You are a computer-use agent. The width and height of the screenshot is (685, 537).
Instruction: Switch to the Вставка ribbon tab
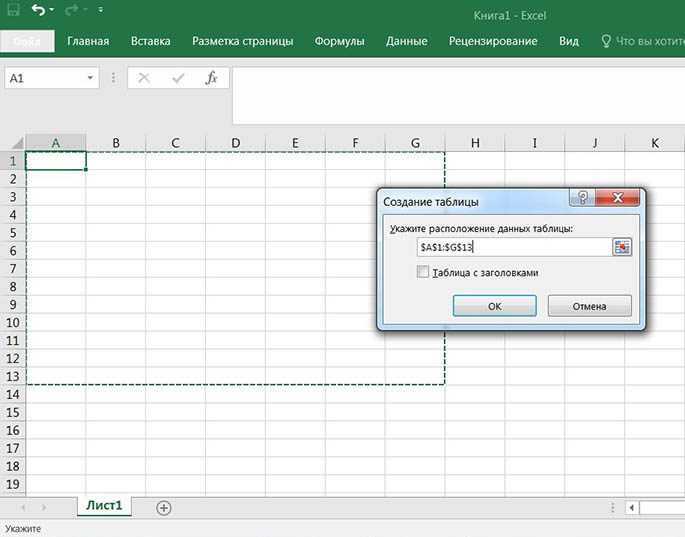click(151, 41)
